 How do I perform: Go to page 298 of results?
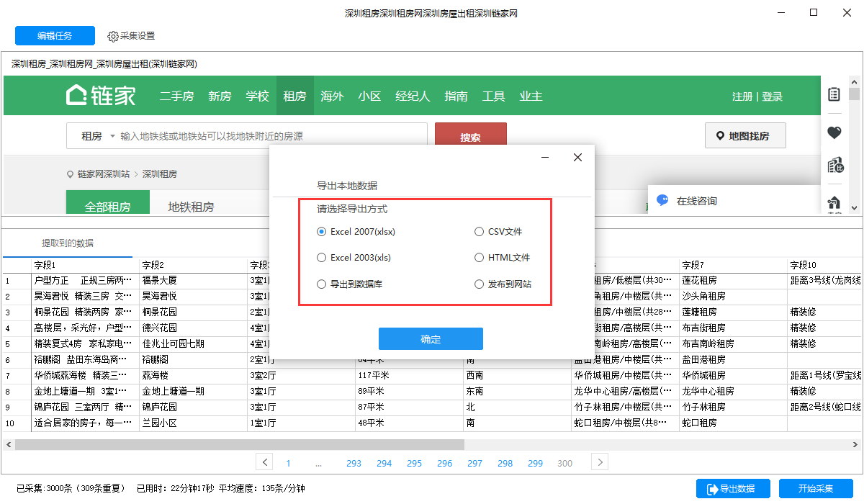[505, 463]
